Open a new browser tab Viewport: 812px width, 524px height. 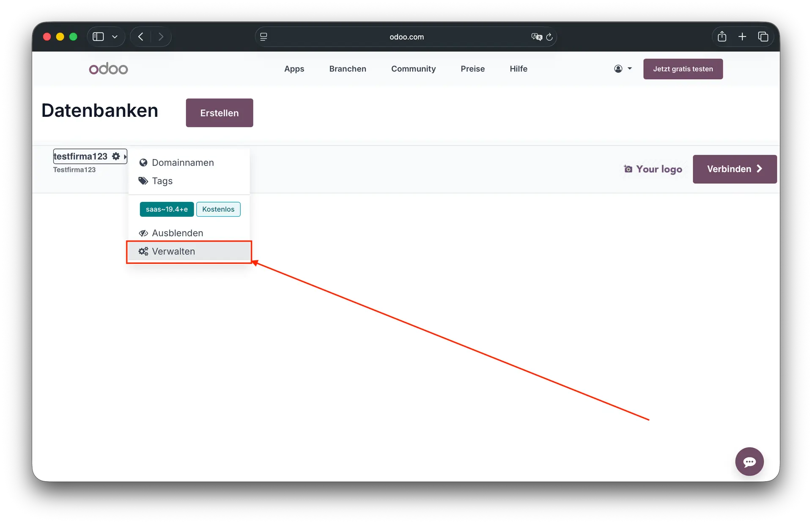[x=742, y=37]
